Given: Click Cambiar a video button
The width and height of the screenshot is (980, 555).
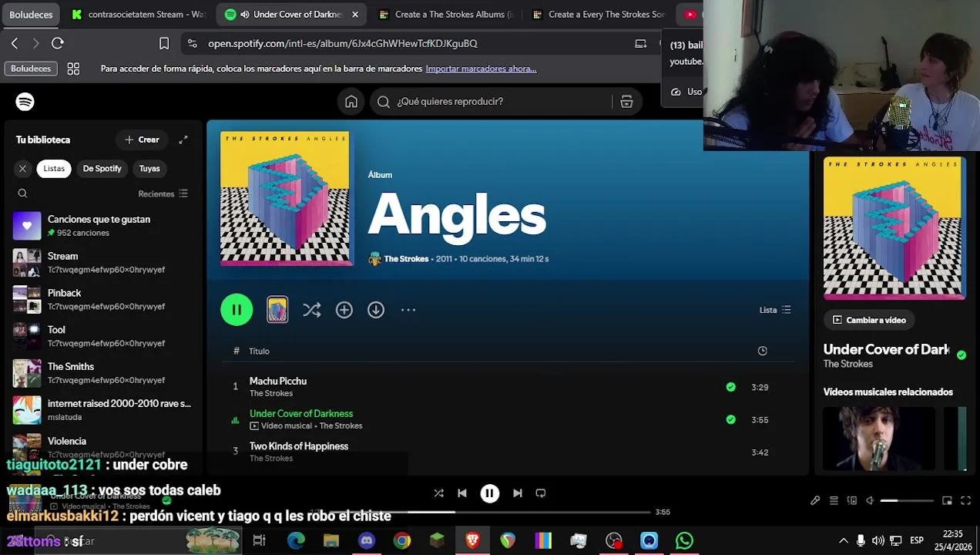Looking at the screenshot, I should point(869,320).
